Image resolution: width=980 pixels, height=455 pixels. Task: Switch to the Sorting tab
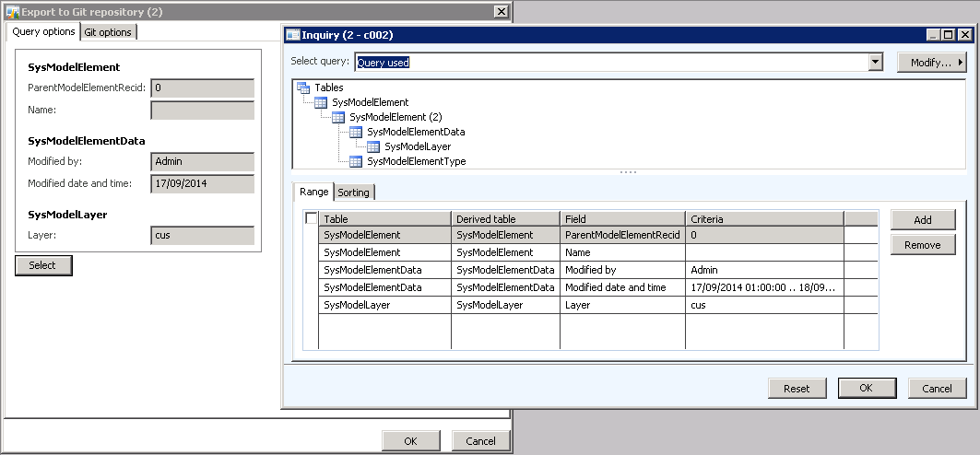pyautogui.click(x=353, y=192)
